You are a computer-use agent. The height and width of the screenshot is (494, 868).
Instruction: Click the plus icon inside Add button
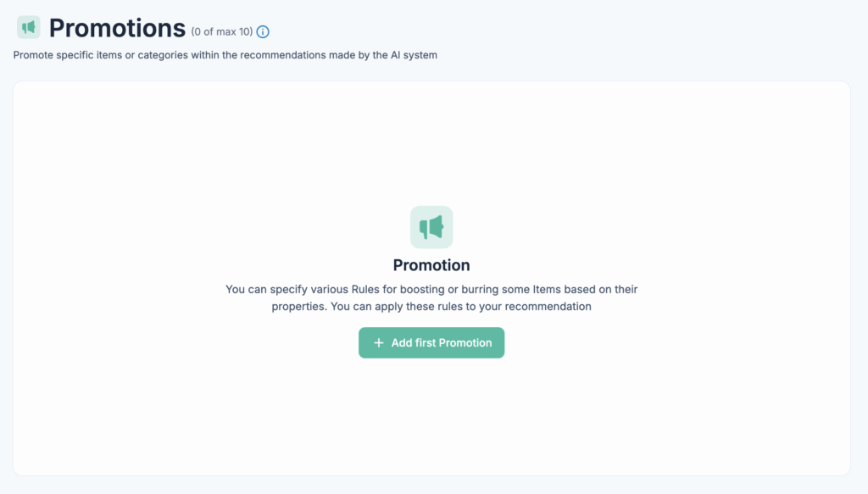tap(379, 343)
